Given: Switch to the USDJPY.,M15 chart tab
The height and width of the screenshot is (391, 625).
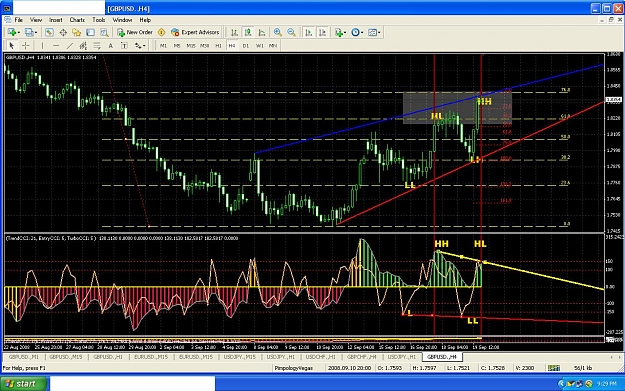Looking at the screenshot, I should 239,357.
